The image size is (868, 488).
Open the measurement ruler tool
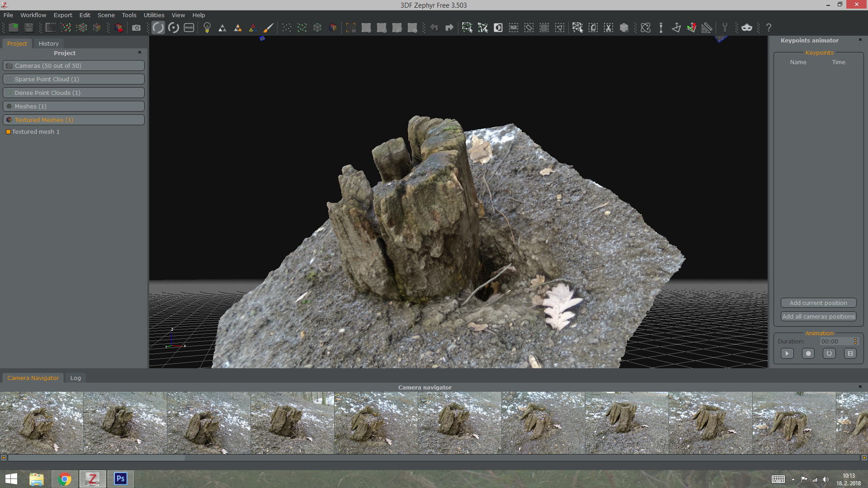(707, 28)
